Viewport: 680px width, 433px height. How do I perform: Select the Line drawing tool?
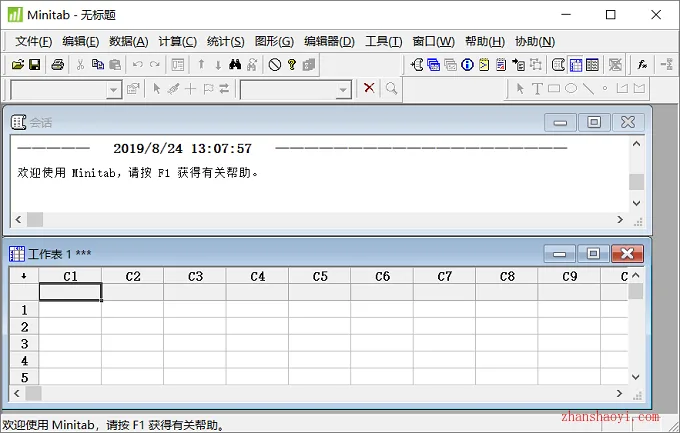point(588,89)
